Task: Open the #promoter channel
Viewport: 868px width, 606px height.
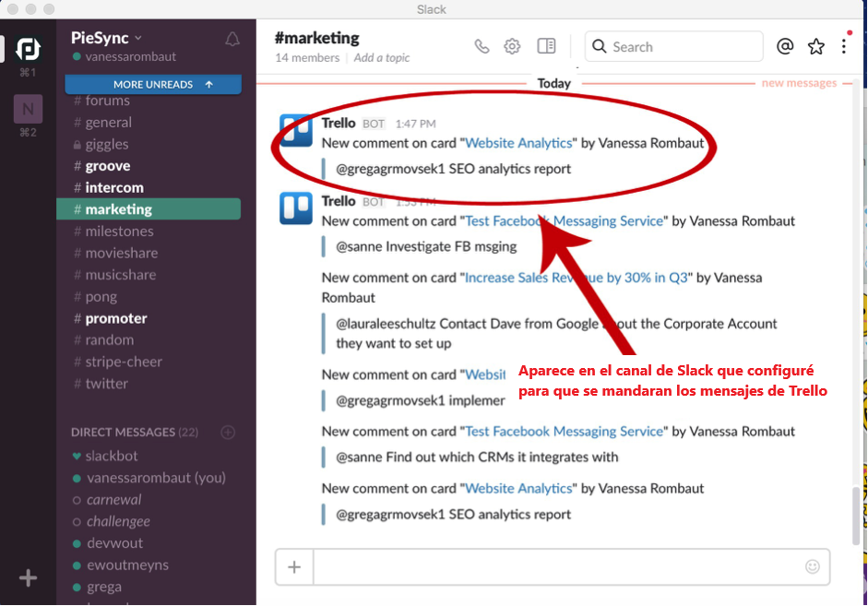Action: point(110,318)
